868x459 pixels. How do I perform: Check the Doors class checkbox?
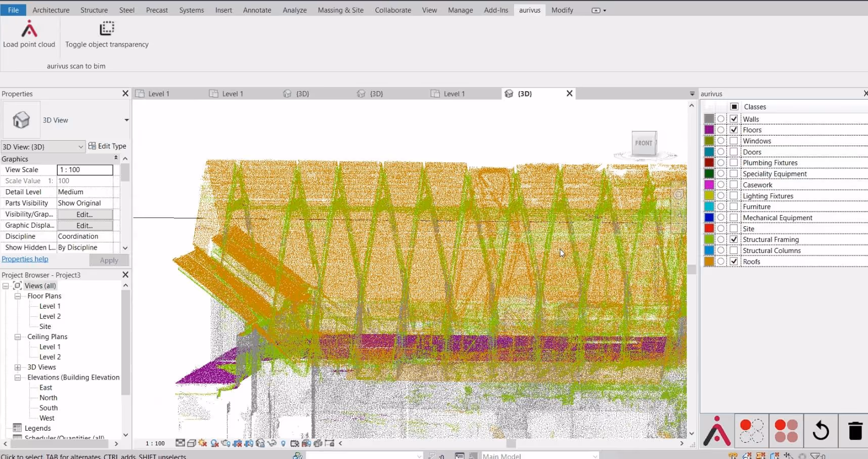734,152
